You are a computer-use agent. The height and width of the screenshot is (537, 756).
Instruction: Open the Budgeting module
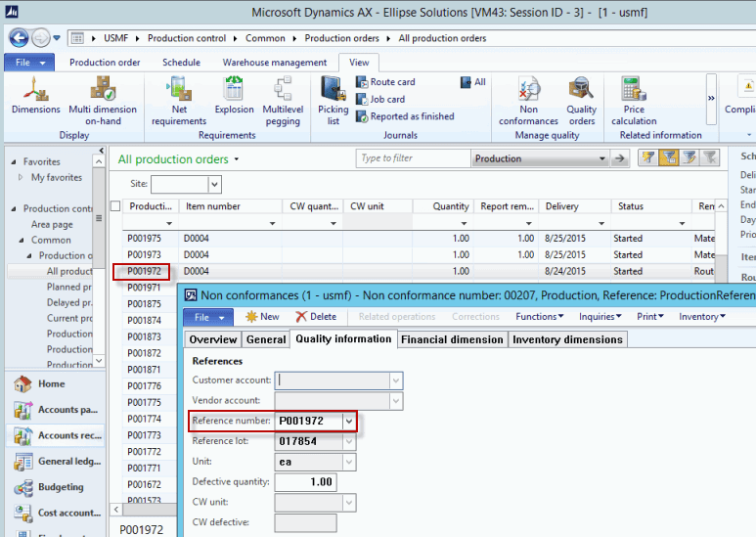56,487
